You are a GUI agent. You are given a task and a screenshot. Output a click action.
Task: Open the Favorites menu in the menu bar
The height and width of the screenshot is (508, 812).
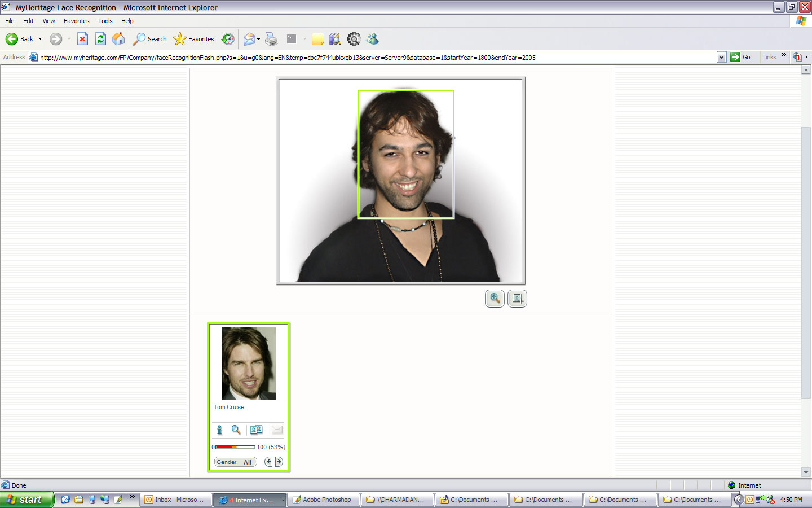point(76,21)
